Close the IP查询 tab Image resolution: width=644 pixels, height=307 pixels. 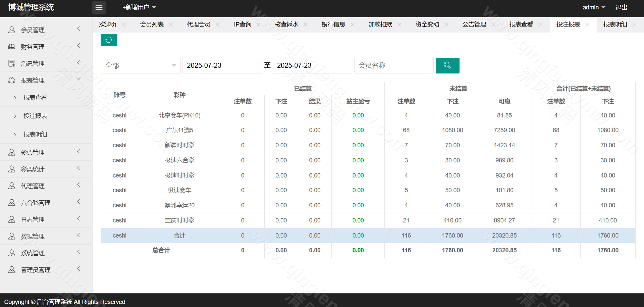pos(258,24)
